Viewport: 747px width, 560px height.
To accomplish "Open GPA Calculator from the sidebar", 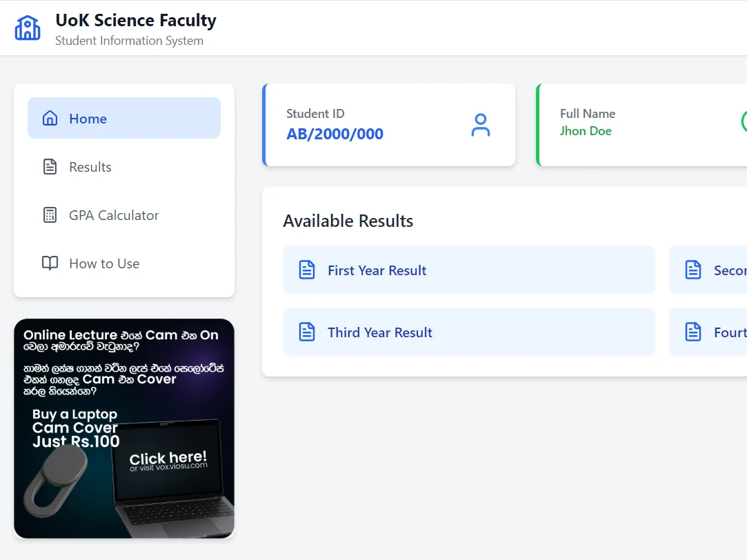I will pos(114,215).
